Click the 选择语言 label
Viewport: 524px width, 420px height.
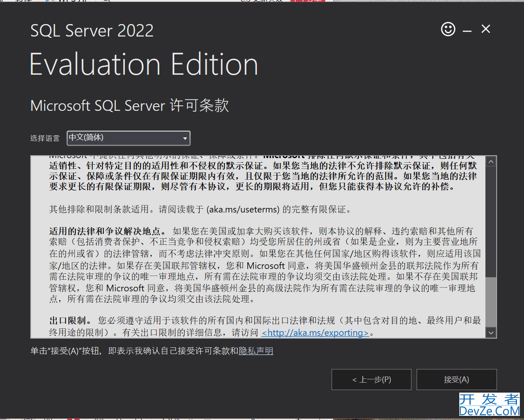(45, 139)
